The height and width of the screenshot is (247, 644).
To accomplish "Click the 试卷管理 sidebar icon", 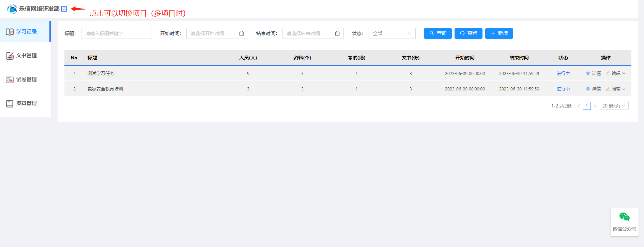I will click(10, 79).
